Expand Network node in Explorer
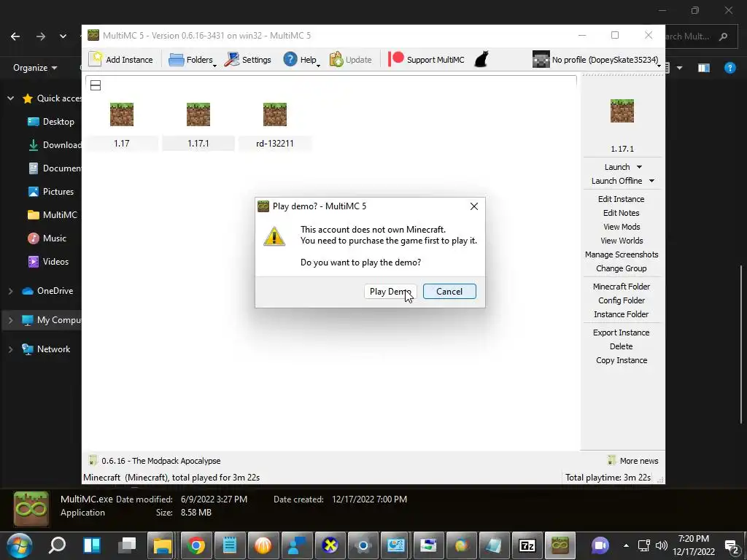Screen dimensions: 747x560 pos(10,349)
